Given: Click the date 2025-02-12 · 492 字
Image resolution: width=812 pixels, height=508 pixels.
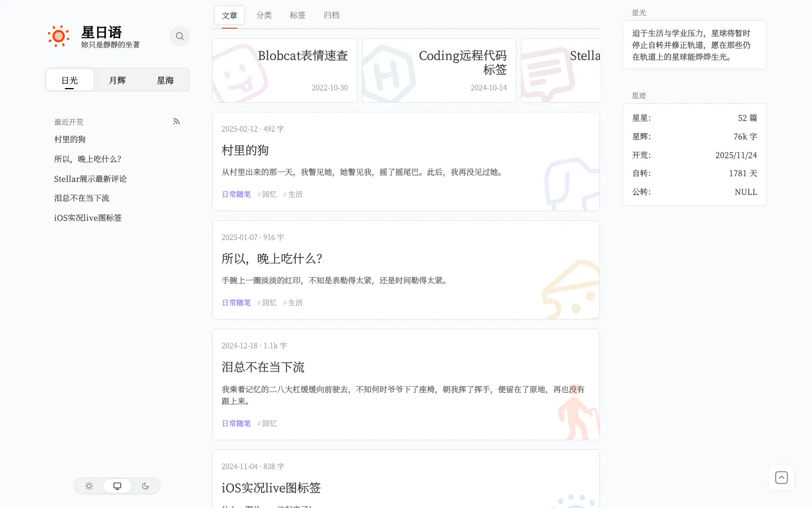Looking at the screenshot, I should 253,129.
